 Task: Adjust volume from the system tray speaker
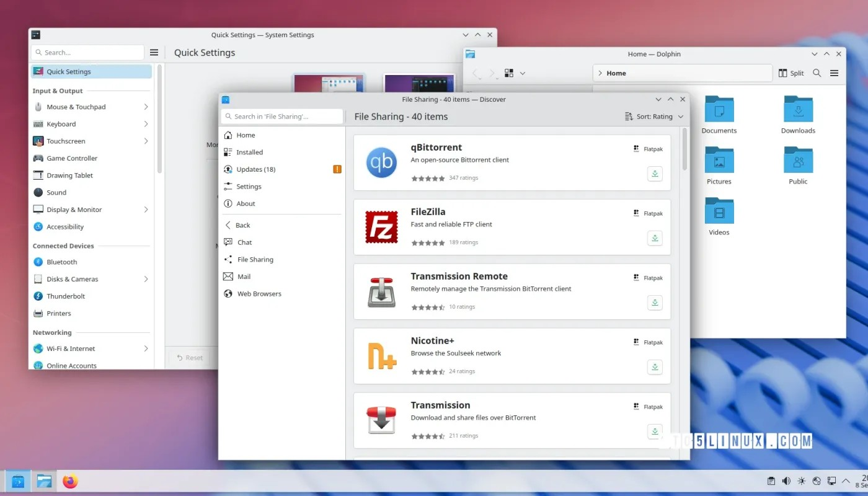786,480
